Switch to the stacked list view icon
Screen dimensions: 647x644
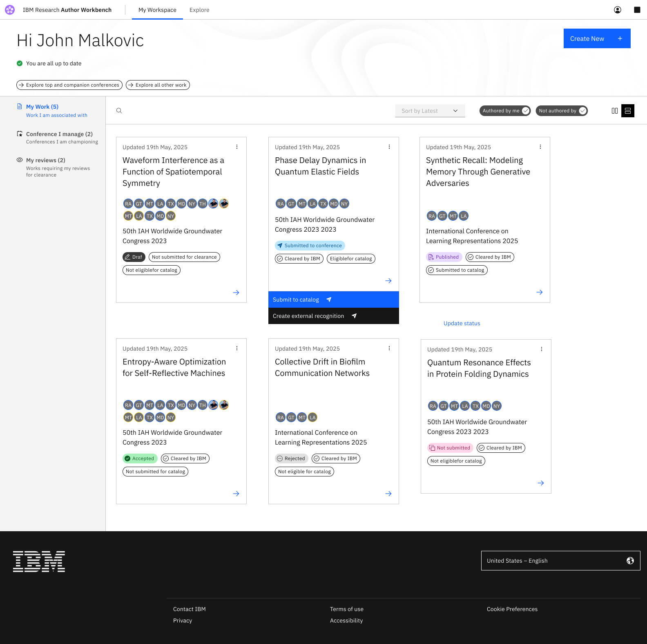(628, 111)
